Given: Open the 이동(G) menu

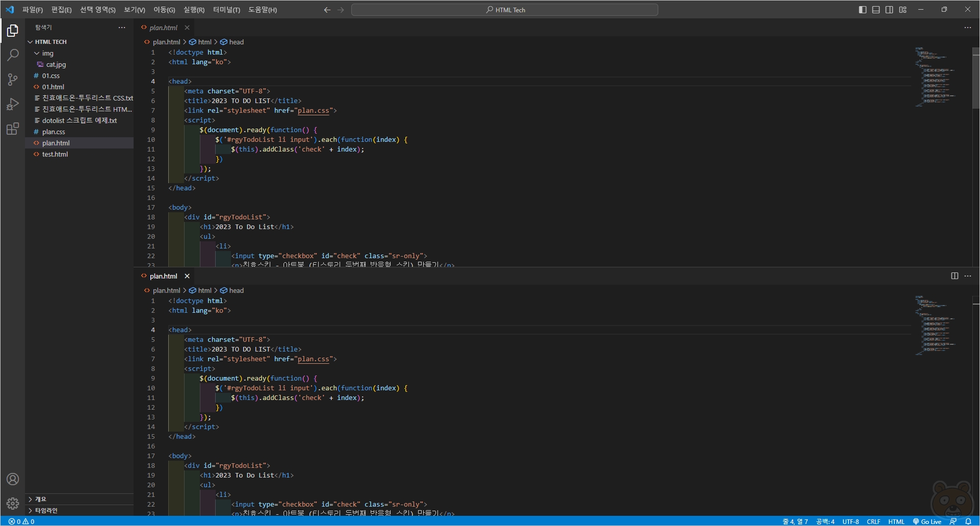Looking at the screenshot, I should [x=164, y=10].
